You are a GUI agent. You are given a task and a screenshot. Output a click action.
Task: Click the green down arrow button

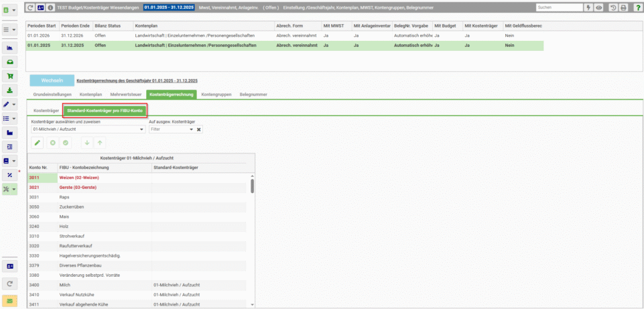coord(86,143)
